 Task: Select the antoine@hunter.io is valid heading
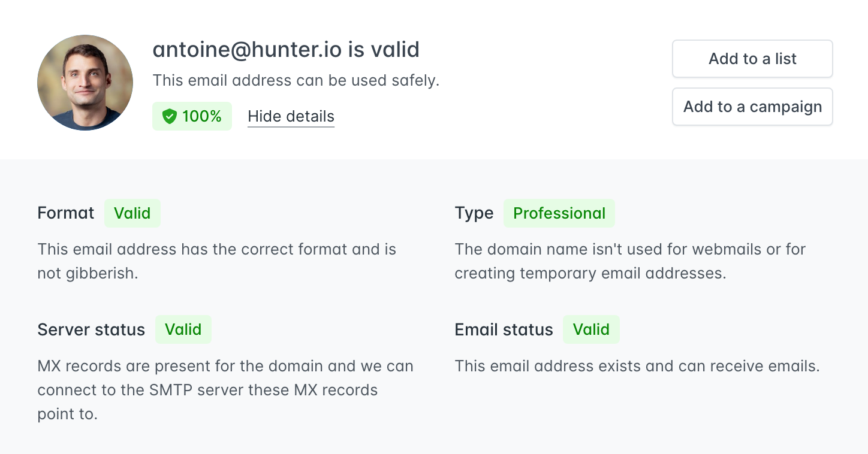(x=286, y=50)
